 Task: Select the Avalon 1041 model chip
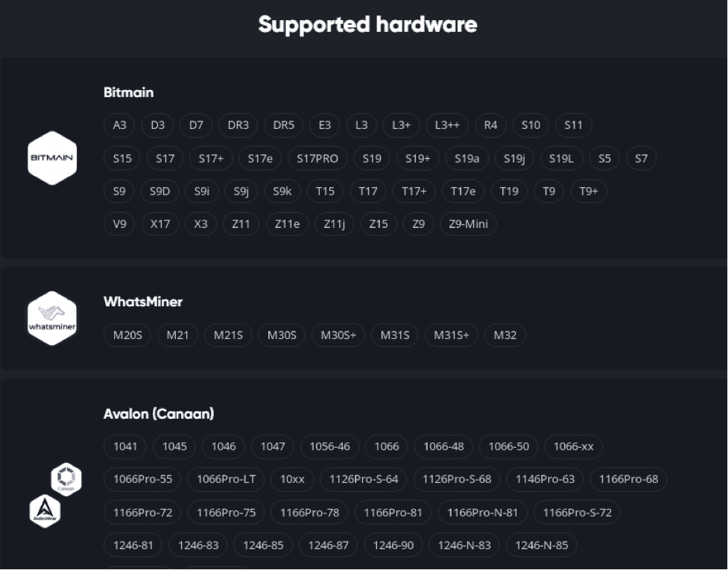coord(124,446)
